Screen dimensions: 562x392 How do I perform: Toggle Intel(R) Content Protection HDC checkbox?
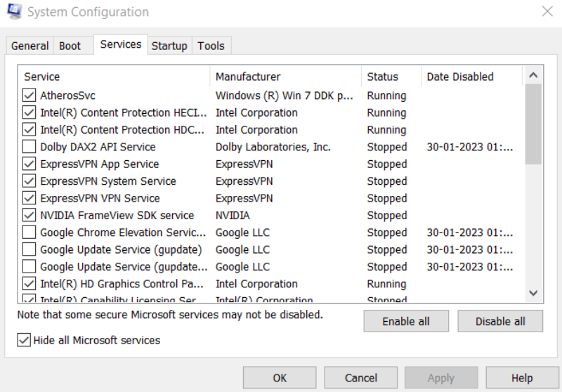[x=29, y=130]
